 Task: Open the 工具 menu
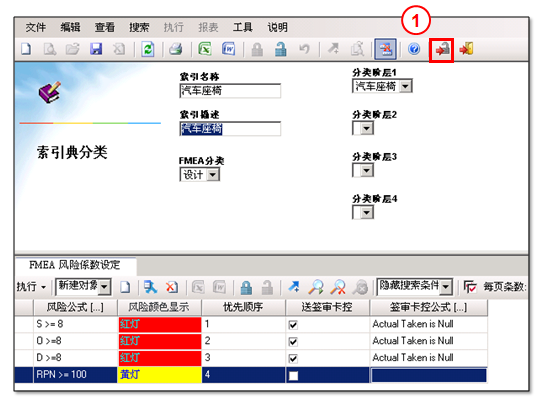[x=243, y=27]
